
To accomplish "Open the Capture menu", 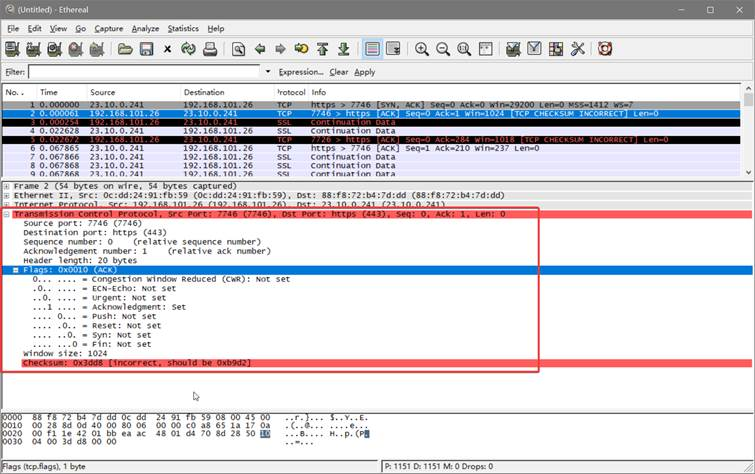I will pyautogui.click(x=108, y=28).
